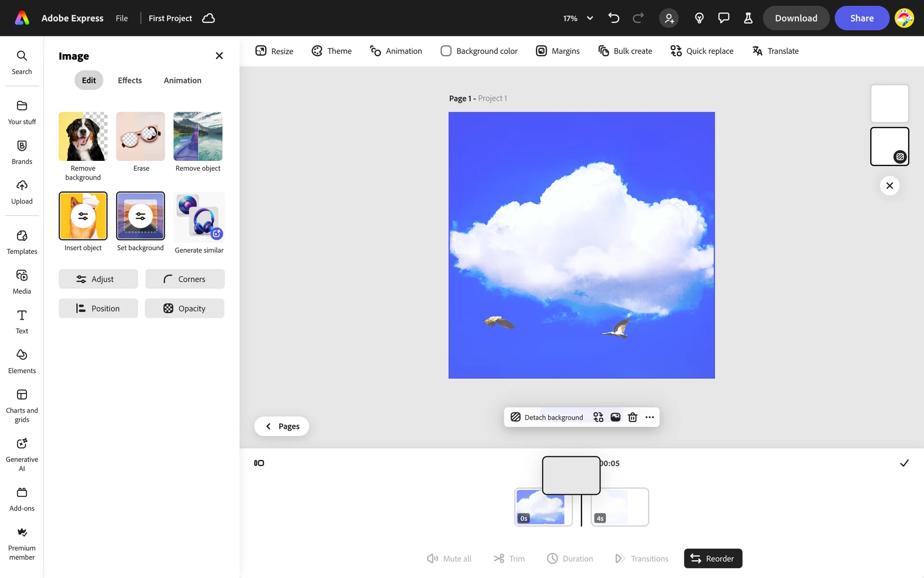Open more options ellipsis menu
The image size is (924, 578).
pyautogui.click(x=650, y=417)
